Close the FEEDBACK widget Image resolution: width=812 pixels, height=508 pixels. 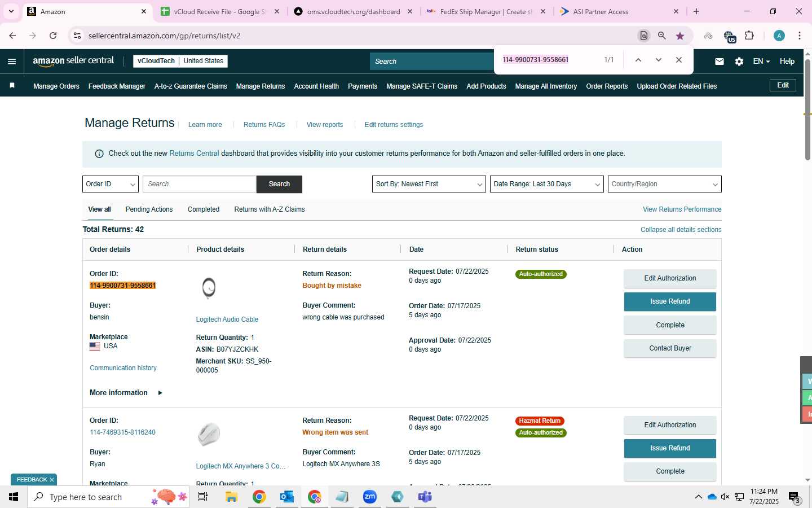pyautogui.click(x=52, y=480)
